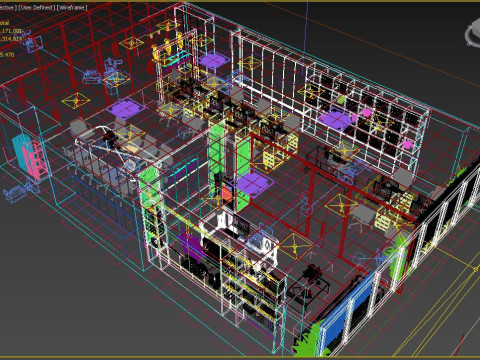Image resolution: width=480 pixels, height=360 pixels.
Task: Select the solid blue wall panel object
Action: coord(347,308)
